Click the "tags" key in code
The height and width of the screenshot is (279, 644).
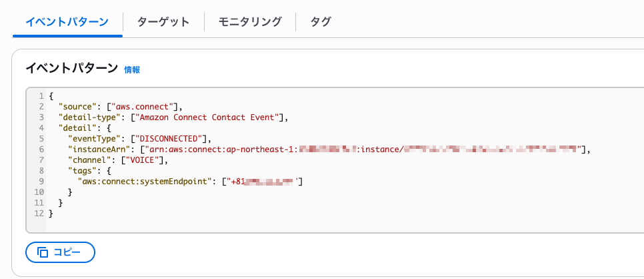(x=84, y=171)
